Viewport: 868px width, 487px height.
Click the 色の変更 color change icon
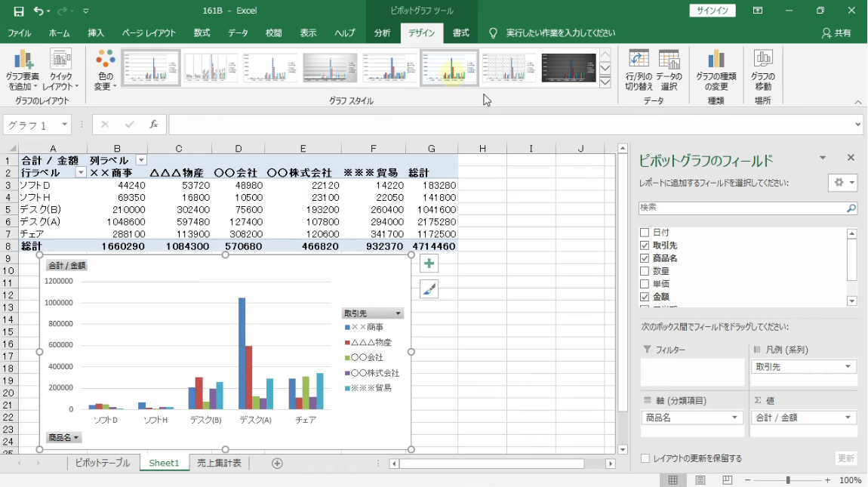[x=106, y=60]
